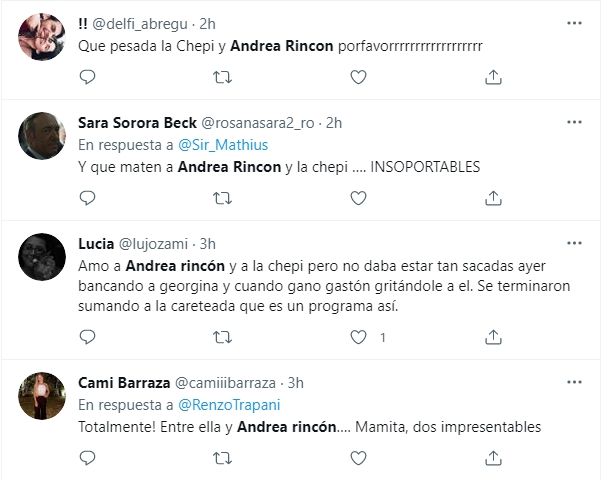The width and height of the screenshot is (608, 480).
Task: Open Sara Sorora Beck's profile name
Action: [138, 123]
